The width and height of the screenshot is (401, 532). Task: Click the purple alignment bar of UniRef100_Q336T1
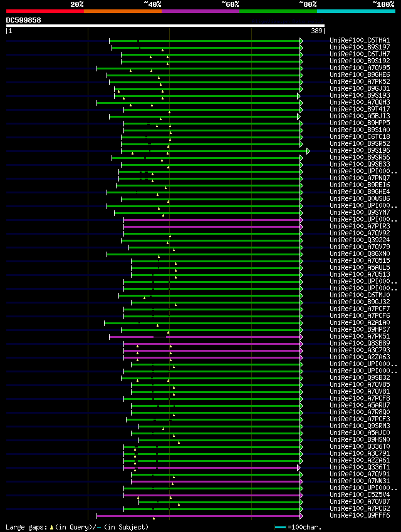[211, 468]
